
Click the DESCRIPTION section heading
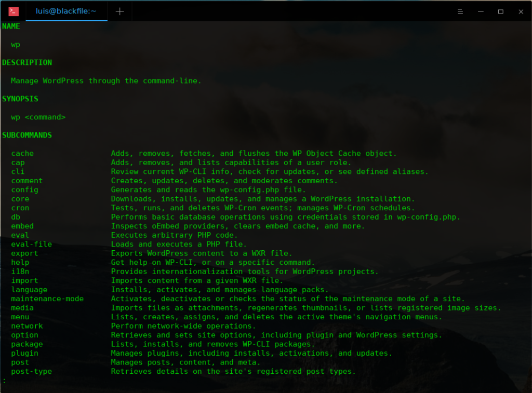(27, 63)
